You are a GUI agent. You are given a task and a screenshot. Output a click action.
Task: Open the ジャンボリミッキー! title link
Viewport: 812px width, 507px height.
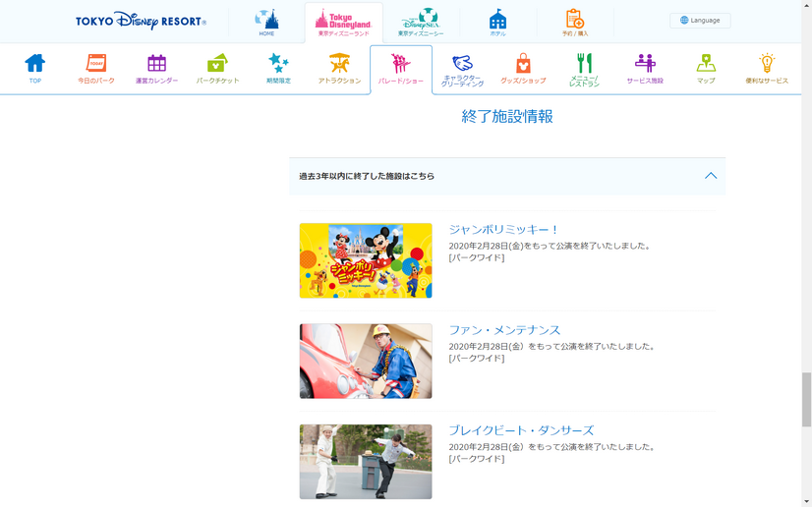503,229
